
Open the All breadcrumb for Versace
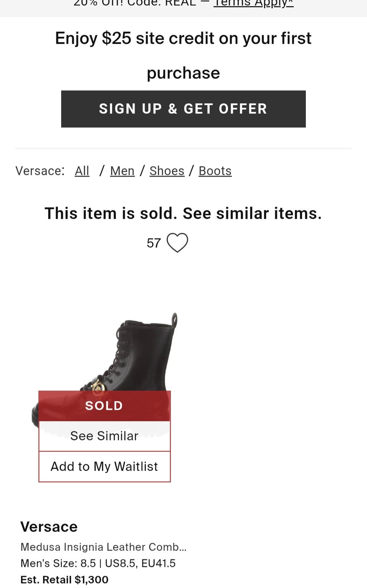[82, 171]
